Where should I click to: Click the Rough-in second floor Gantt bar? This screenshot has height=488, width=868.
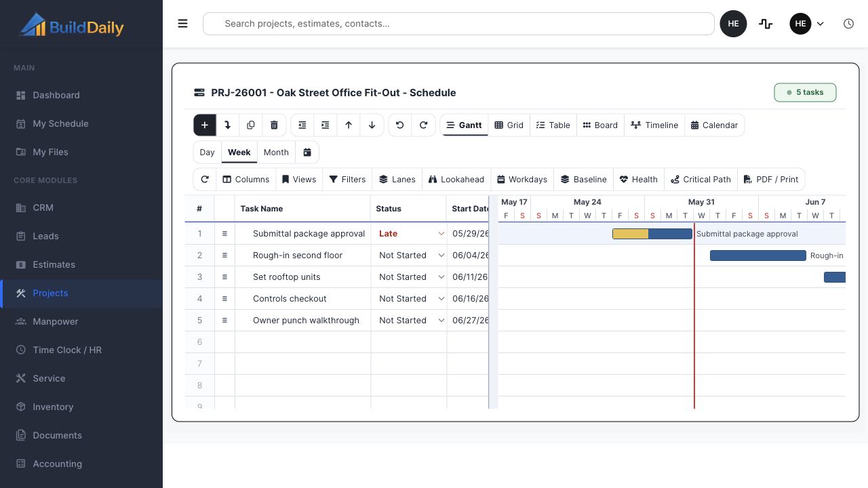point(758,256)
